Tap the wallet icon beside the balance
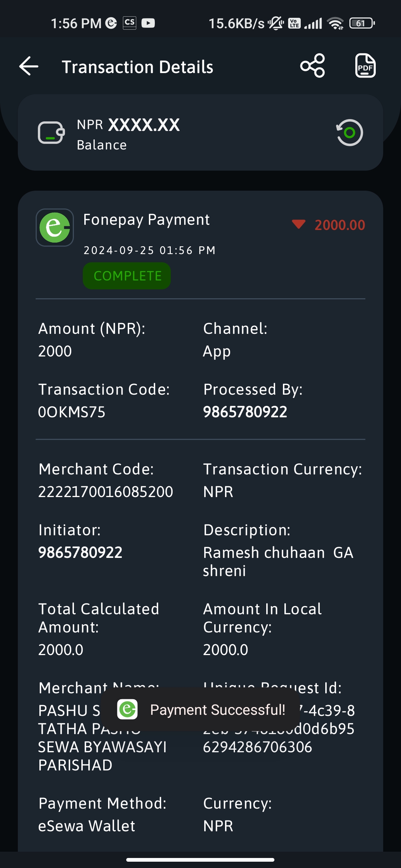The image size is (401, 868). point(51,132)
